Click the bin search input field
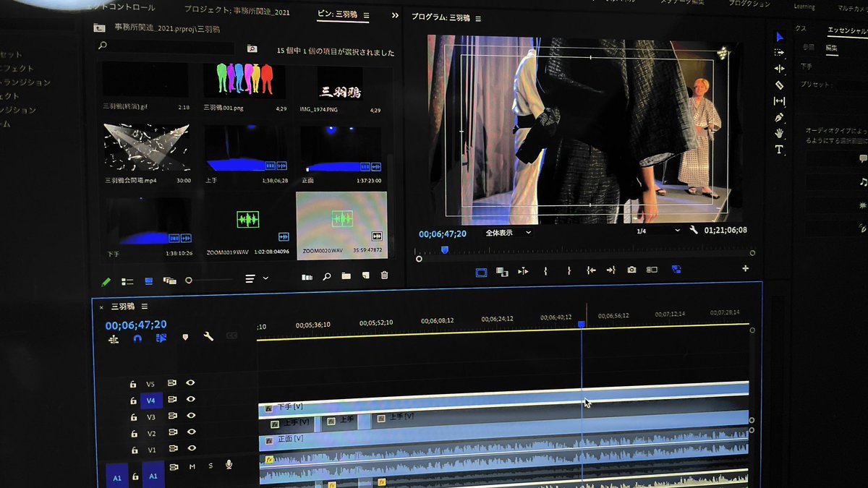Screen dimensions: 868x488 pos(166,46)
